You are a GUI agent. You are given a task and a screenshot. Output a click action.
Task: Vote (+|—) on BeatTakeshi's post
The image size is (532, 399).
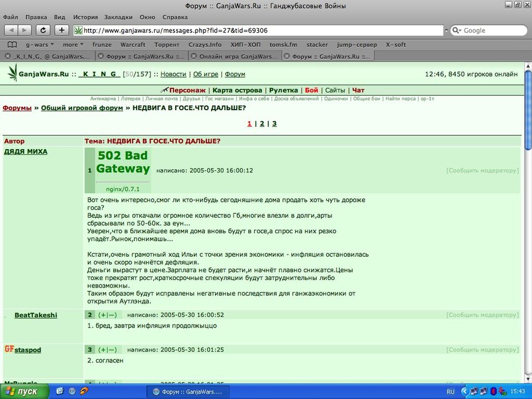click(107, 315)
